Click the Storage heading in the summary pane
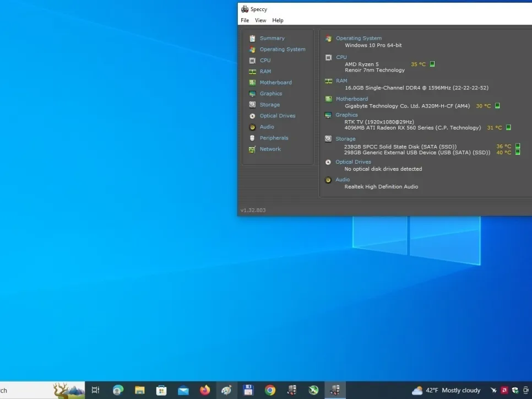The image size is (532, 399). pyautogui.click(x=345, y=139)
